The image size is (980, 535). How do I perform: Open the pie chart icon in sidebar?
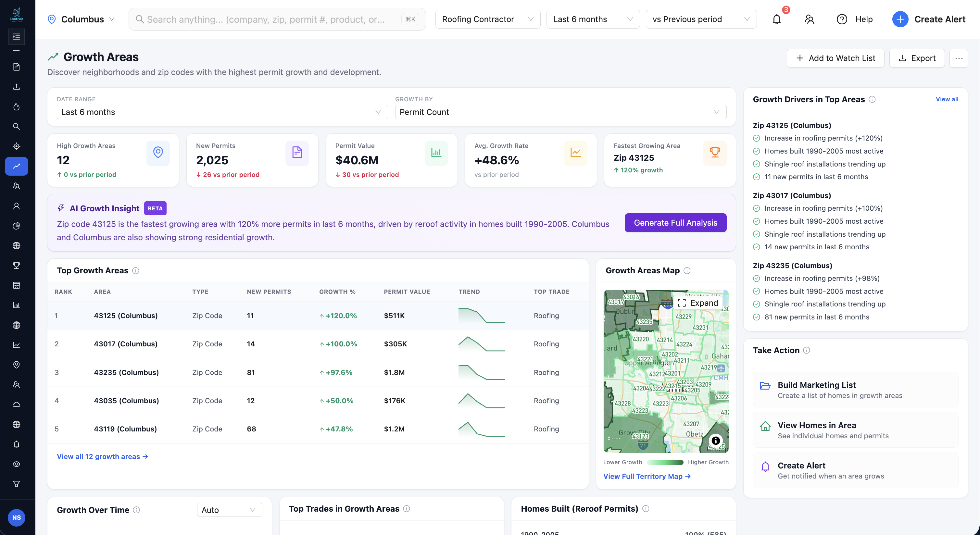[16, 226]
